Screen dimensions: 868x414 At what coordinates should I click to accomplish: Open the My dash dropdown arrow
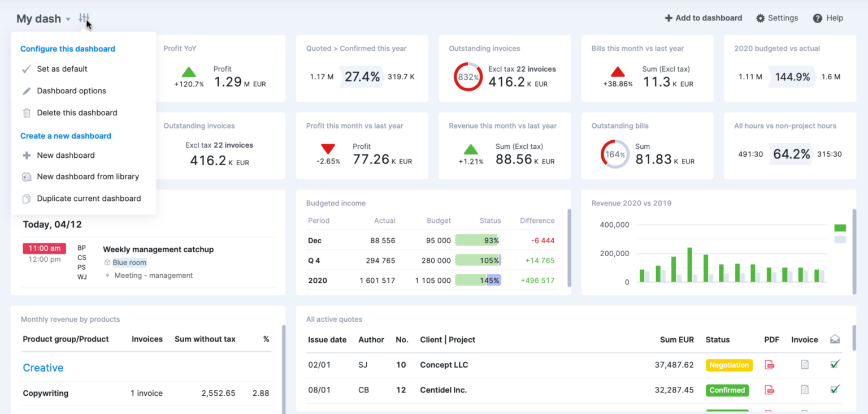tap(68, 19)
